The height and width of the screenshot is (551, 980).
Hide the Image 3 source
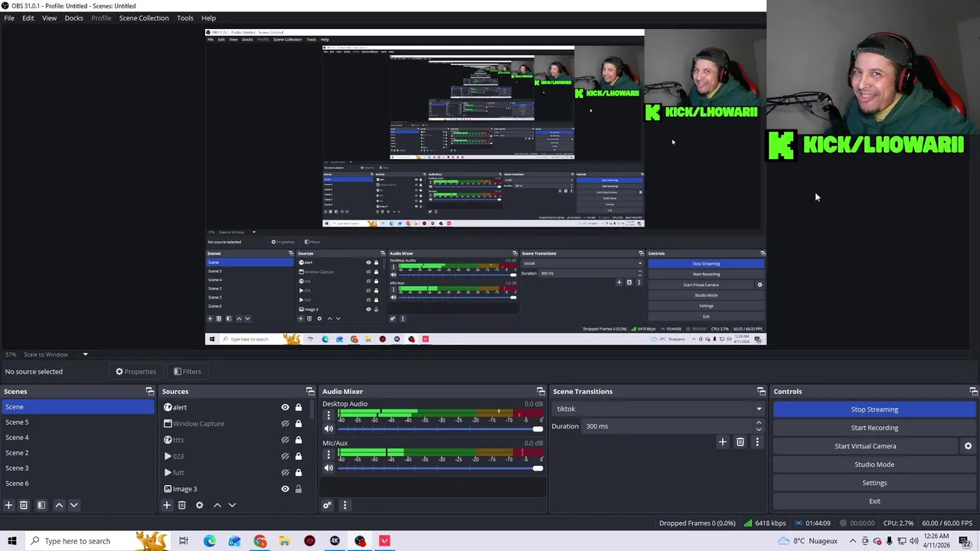pos(285,489)
